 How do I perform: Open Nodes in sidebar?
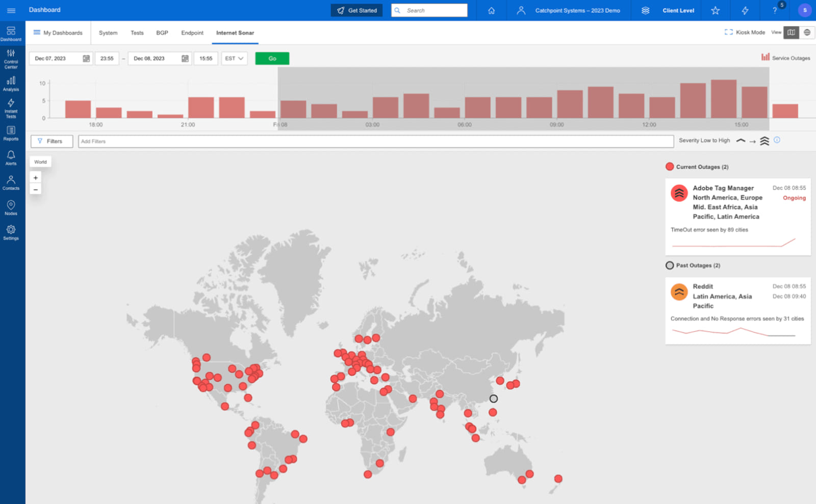[11, 208]
